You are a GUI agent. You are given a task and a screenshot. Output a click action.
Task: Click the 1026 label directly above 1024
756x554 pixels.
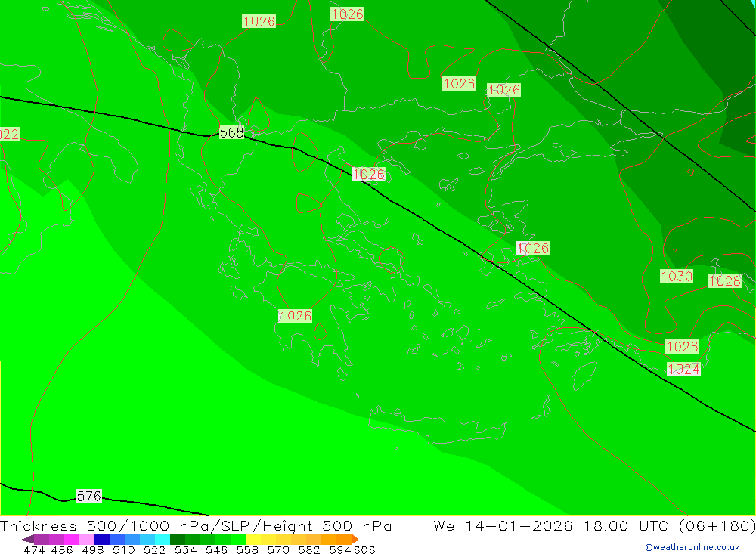(x=682, y=346)
